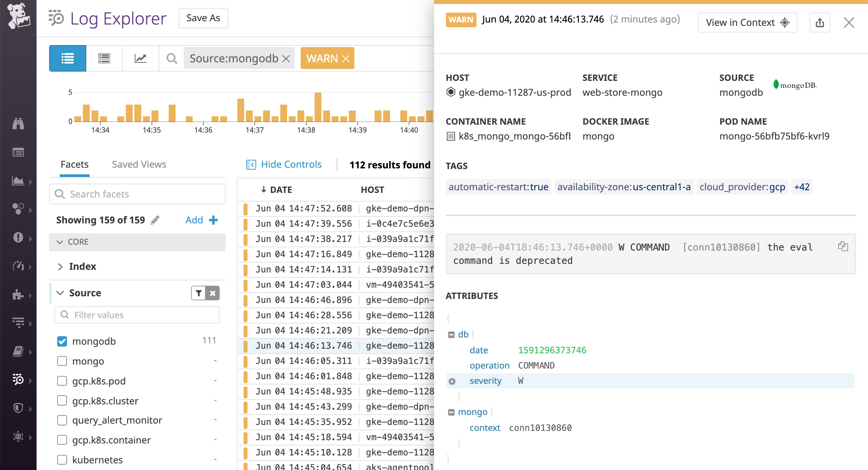
Task: Switch to the timeseries graph view icon
Action: click(140, 58)
